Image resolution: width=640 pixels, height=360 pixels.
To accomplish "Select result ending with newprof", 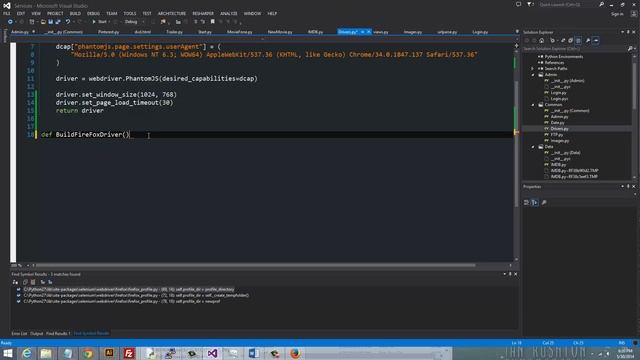I will [122, 301].
